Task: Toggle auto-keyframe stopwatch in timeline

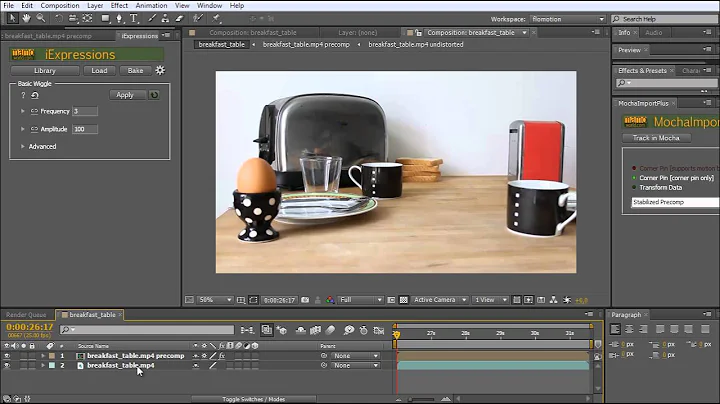Action: pos(364,330)
